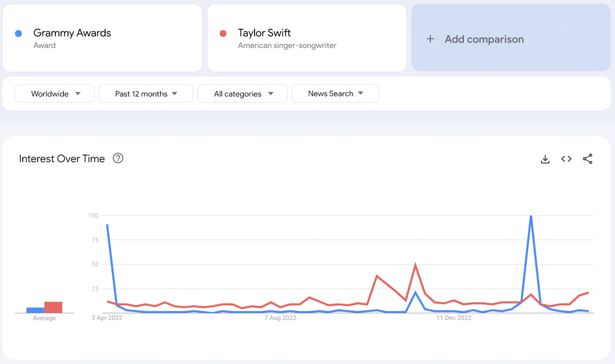615x364 pixels.
Task: Select the Grammy Awards search term card
Action: pyautogui.click(x=102, y=38)
